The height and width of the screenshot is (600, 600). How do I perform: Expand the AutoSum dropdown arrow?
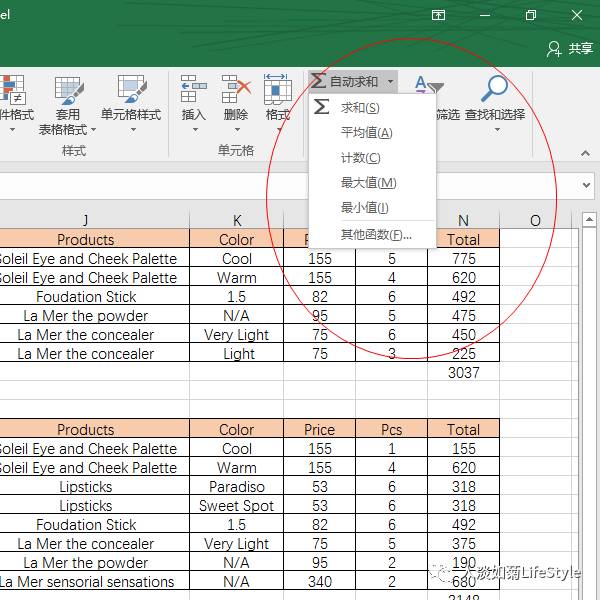[x=390, y=82]
